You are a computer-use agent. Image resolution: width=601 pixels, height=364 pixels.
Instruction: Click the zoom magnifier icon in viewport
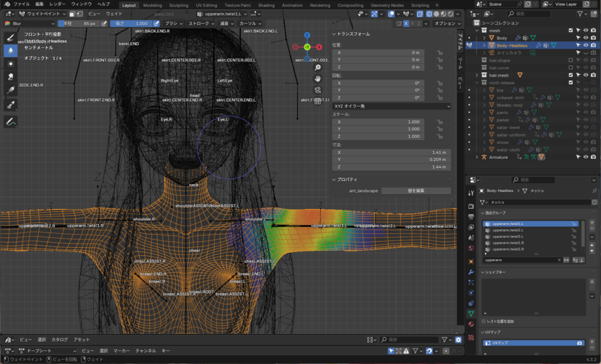point(318,67)
